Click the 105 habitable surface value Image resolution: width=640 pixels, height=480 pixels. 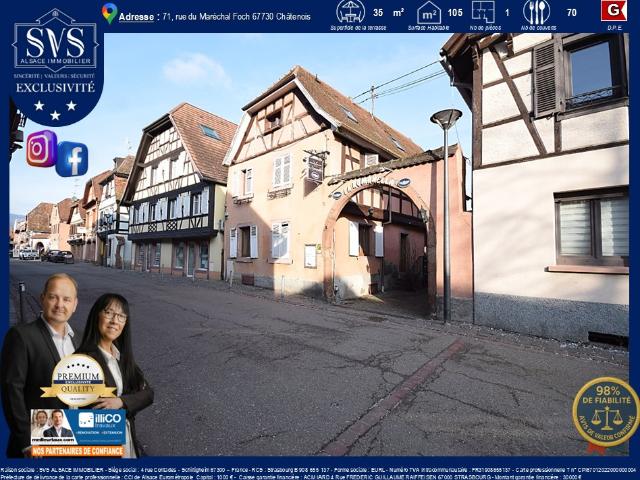coord(455,13)
